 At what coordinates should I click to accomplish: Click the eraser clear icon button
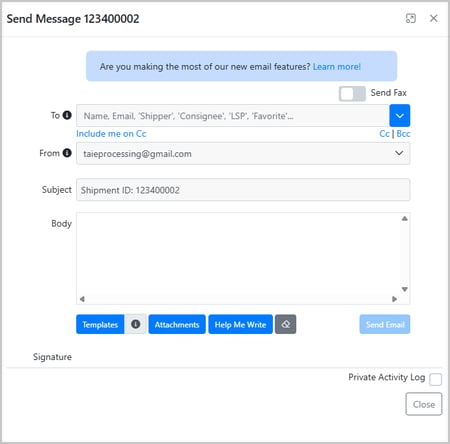click(285, 324)
